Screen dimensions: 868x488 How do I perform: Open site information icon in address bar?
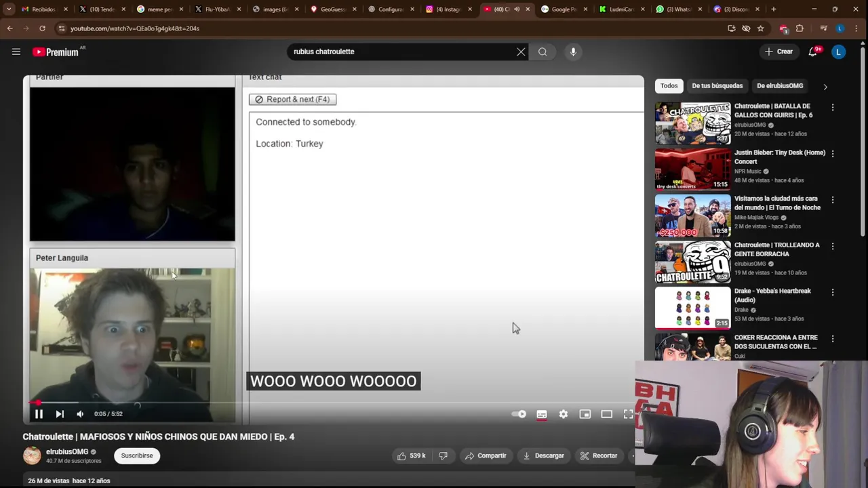61,28
